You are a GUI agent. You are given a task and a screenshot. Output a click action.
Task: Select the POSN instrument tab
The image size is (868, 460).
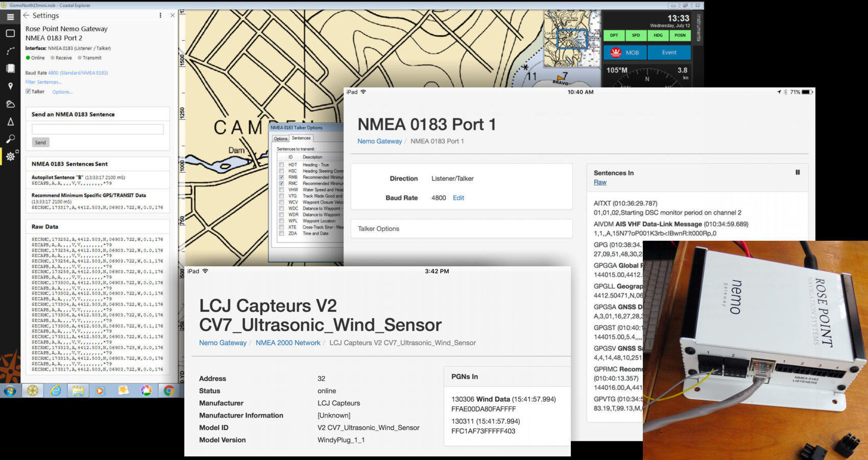tap(680, 35)
